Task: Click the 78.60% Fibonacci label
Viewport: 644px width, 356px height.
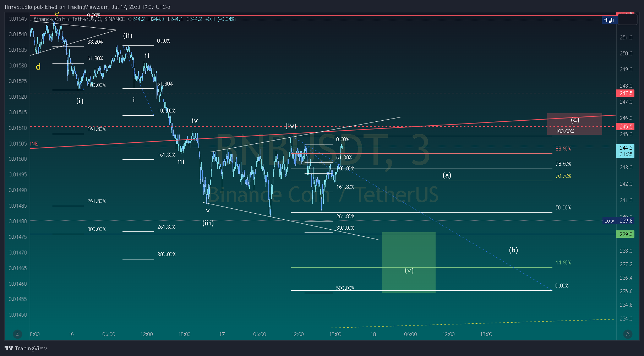Action: pyautogui.click(x=563, y=164)
